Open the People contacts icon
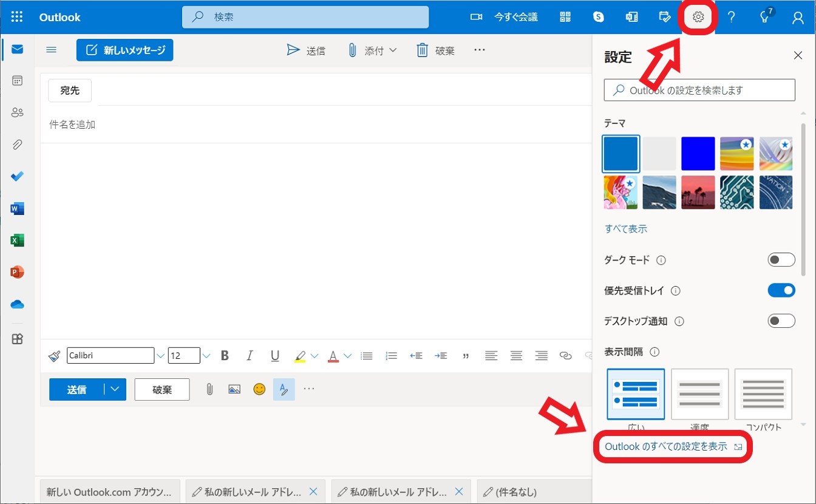The image size is (816, 504). 17,112
